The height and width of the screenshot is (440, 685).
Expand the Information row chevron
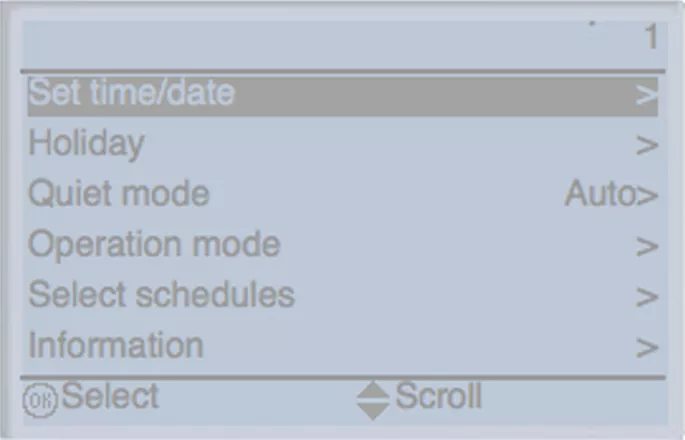click(x=647, y=348)
